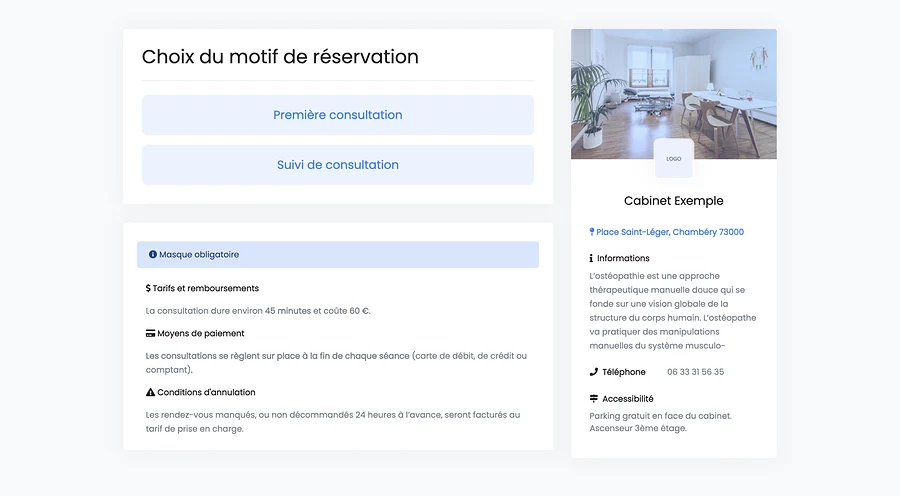Click the phone number 06 33 31 56 35

(696, 372)
